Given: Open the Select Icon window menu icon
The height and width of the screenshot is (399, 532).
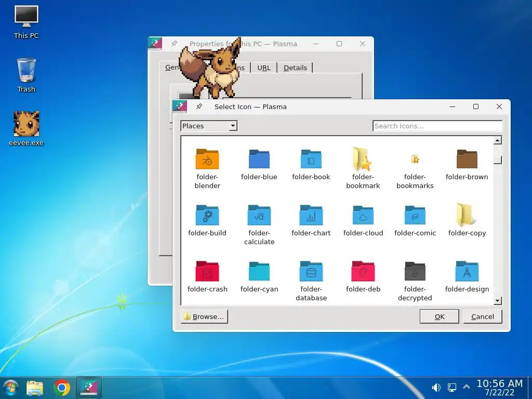Looking at the screenshot, I should tap(180, 107).
